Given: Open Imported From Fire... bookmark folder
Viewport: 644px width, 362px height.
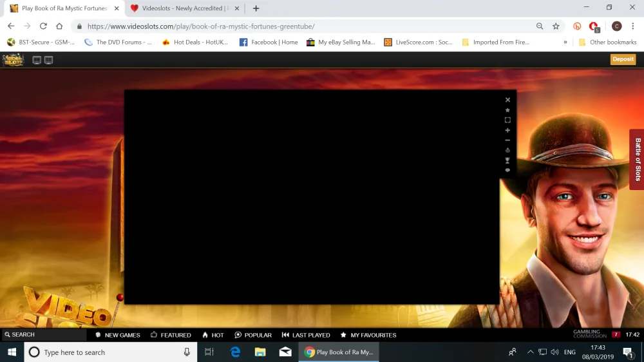Looking at the screenshot, I should [496, 42].
